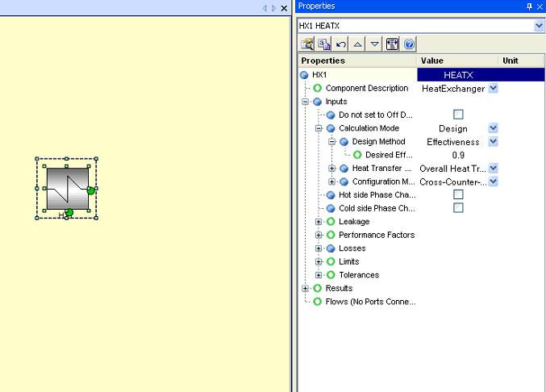Viewport: 546px width, 392px height.
Task: Open the Calculation Mode Design dropdown
Action: (x=493, y=128)
